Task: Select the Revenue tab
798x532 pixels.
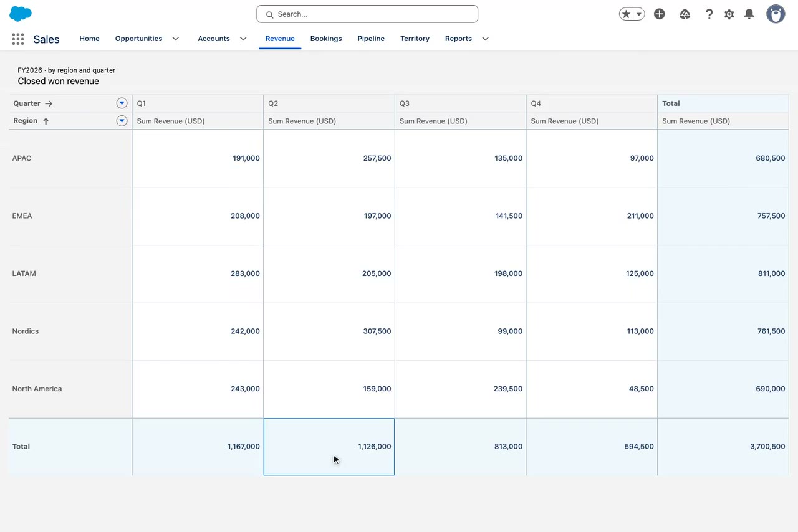Action: 280,39
